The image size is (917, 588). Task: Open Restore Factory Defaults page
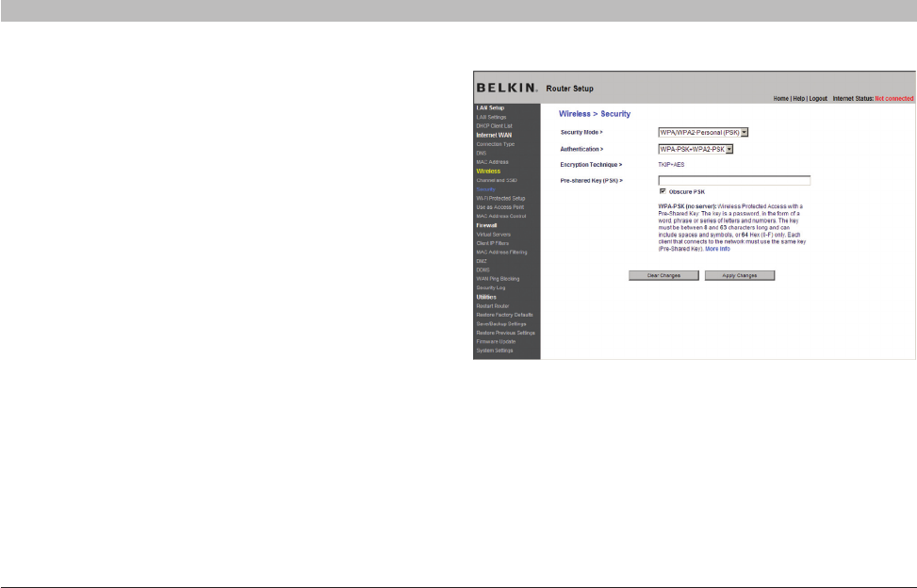coord(505,315)
